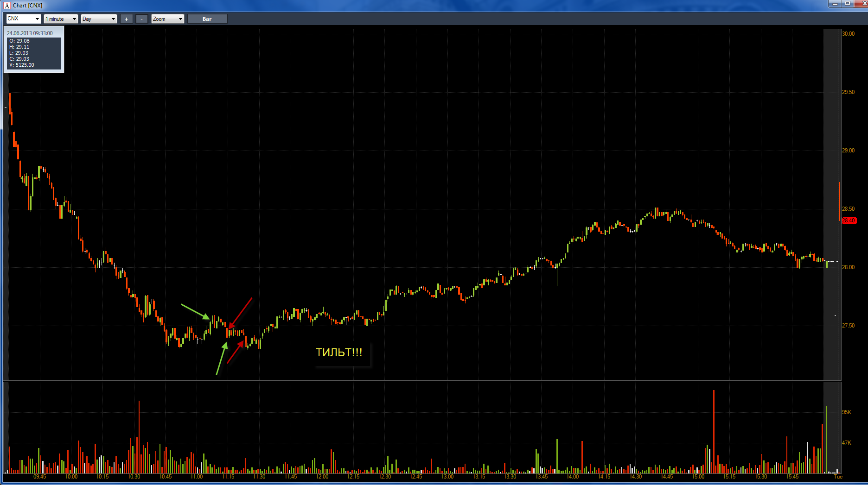Click the C: 29.03 close value

pyautogui.click(x=19, y=59)
